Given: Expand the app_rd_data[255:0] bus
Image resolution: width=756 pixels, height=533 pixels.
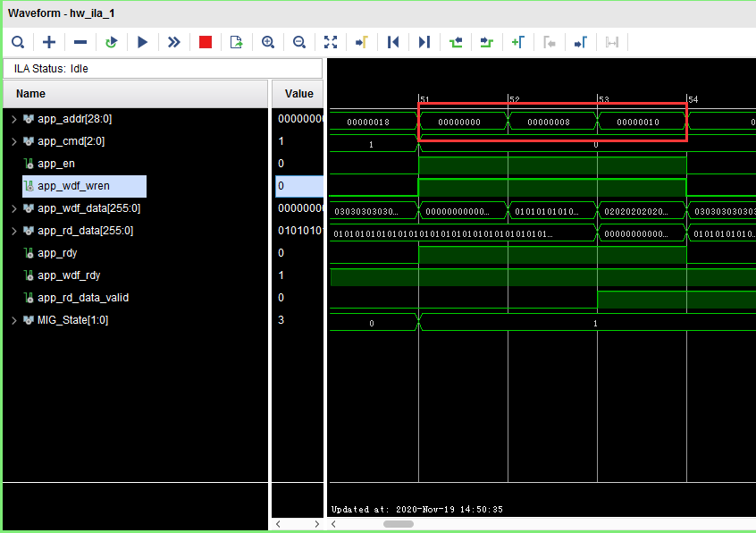Looking at the screenshot, I should pos(14,231).
